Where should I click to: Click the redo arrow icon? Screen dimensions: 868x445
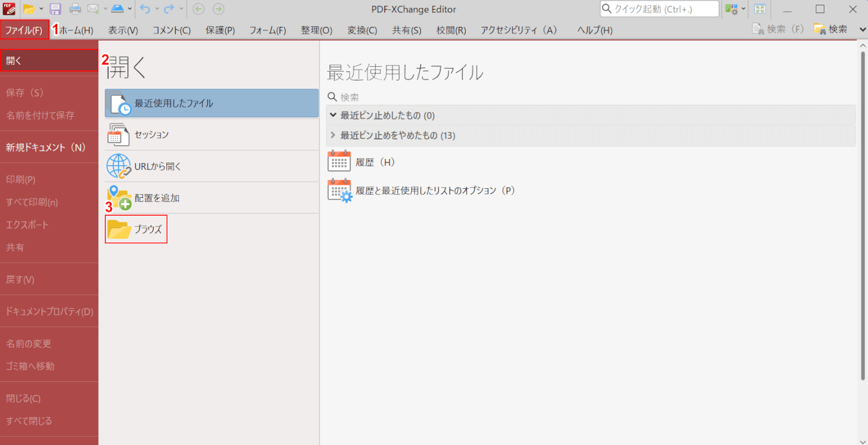coord(169,9)
